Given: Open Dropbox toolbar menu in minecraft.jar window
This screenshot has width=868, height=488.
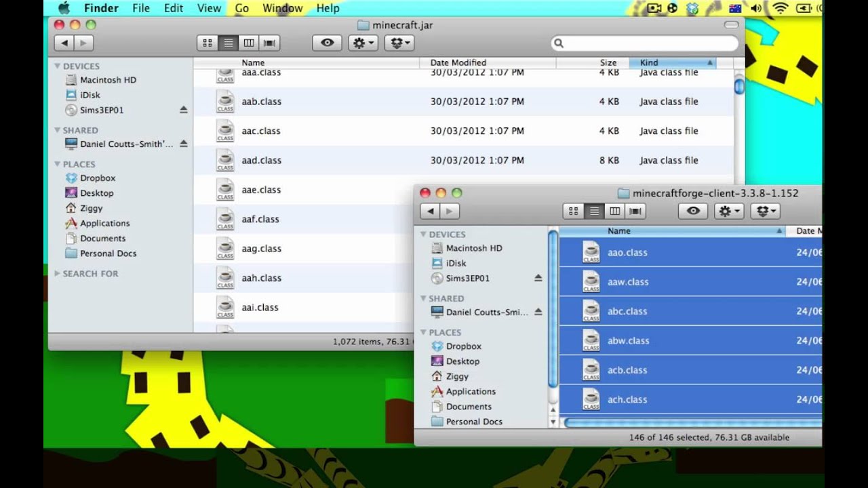Looking at the screenshot, I should (400, 43).
